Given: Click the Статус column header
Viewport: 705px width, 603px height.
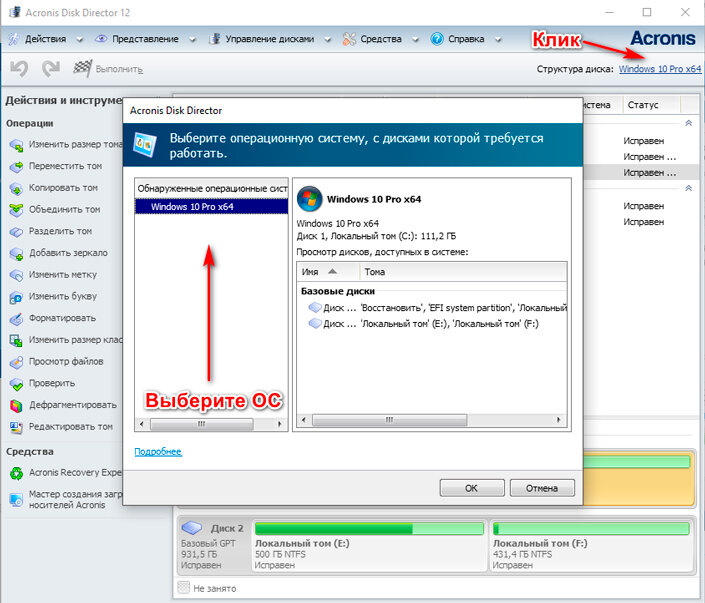Looking at the screenshot, I should pos(651,105).
